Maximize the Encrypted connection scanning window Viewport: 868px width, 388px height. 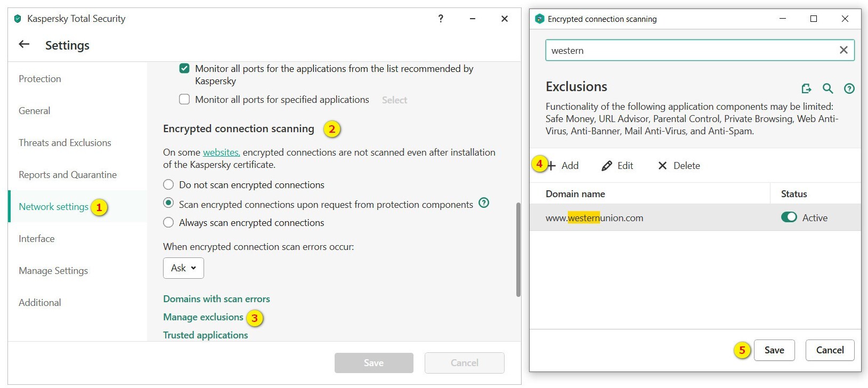click(814, 19)
